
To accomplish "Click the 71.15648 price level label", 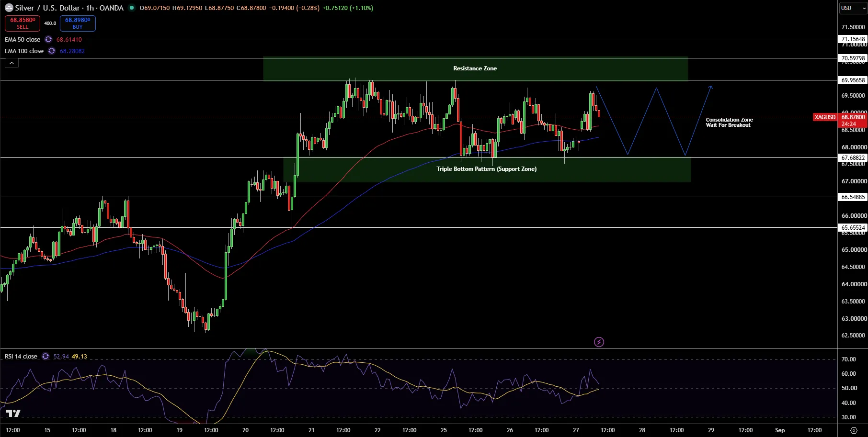I will coord(853,39).
